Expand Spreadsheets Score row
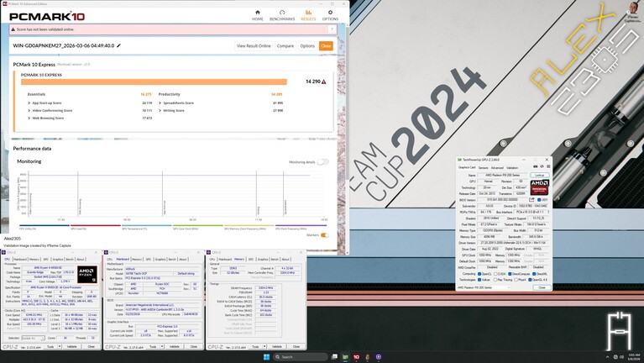 (x=160, y=103)
